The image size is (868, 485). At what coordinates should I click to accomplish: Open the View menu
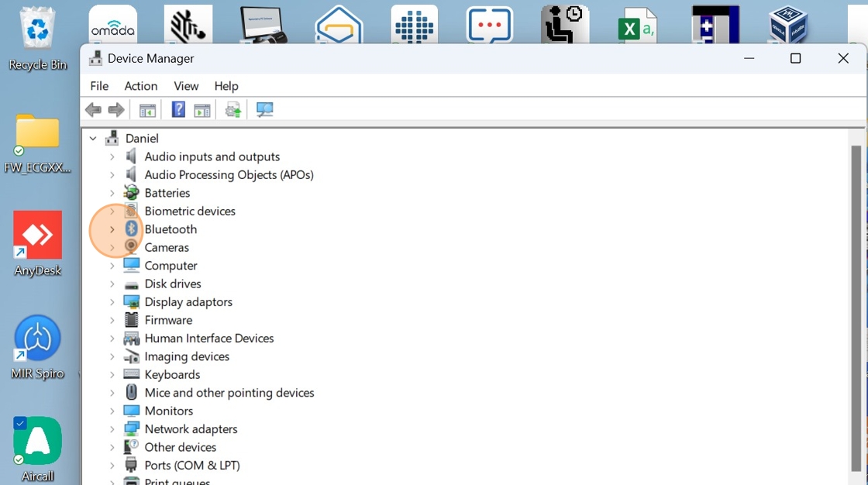pyautogui.click(x=186, y=86)
